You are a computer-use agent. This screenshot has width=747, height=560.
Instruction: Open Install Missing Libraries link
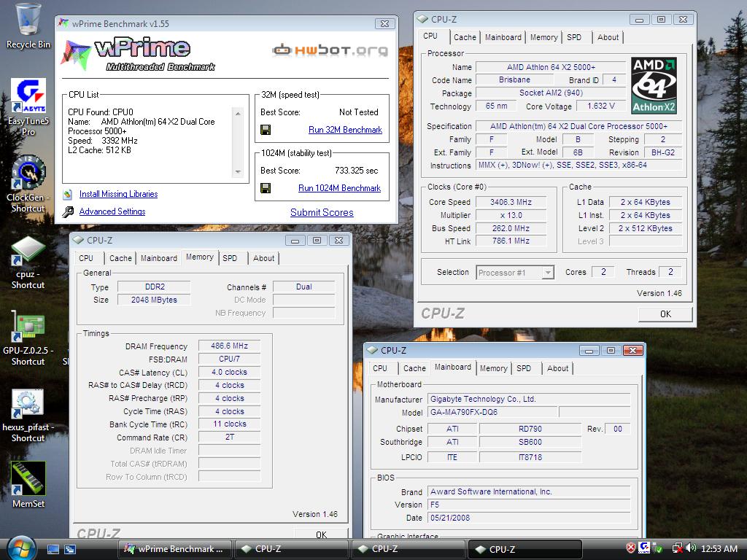[x=119, y=194]
